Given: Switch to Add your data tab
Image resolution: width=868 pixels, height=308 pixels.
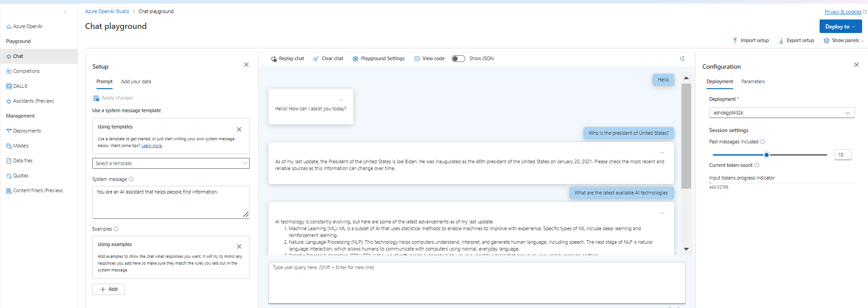Looking at the screenshot, I should tap(136, 81).
